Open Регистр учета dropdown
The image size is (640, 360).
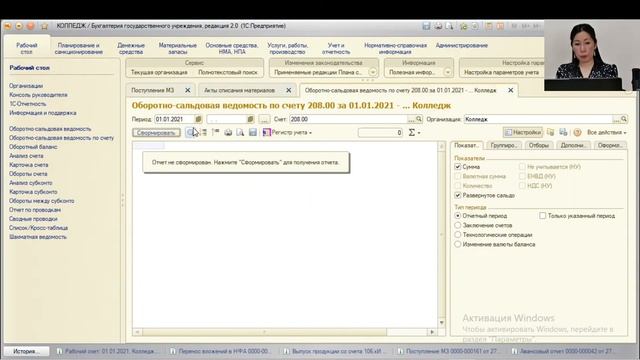coord(288,132)
